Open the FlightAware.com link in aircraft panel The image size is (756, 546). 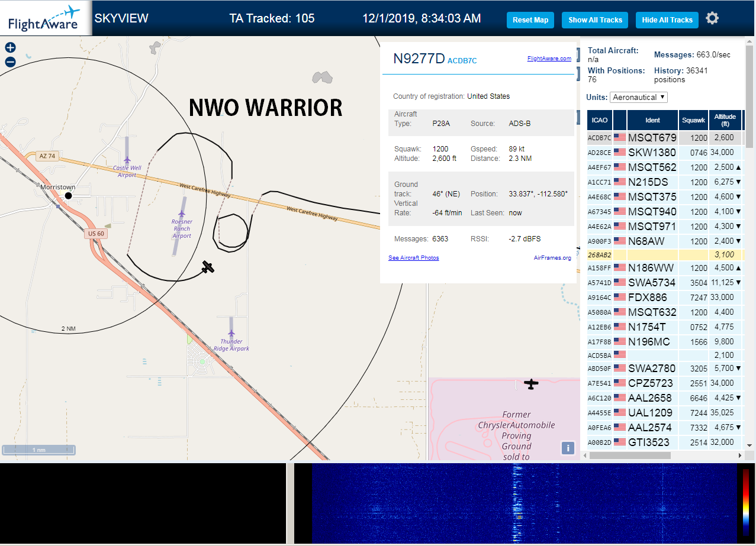click(x=549, y=59)
